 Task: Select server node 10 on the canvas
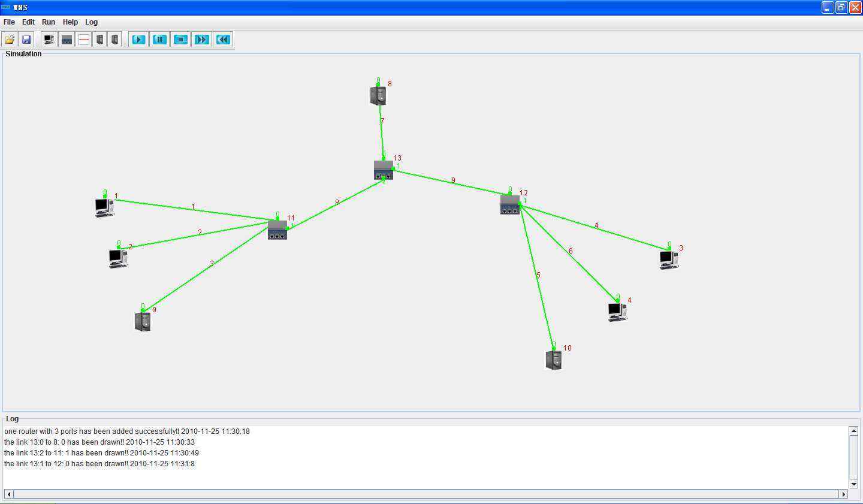click(553, 360)
